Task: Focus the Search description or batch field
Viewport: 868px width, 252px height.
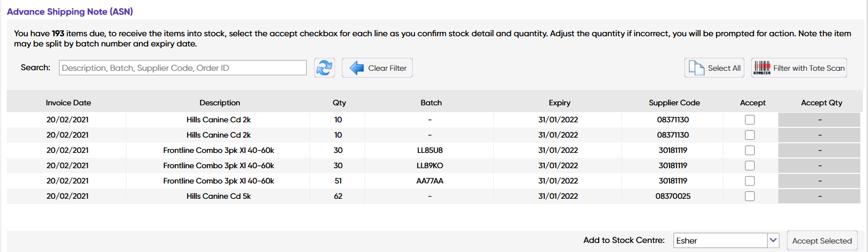Action: click(x=183, y=68)
